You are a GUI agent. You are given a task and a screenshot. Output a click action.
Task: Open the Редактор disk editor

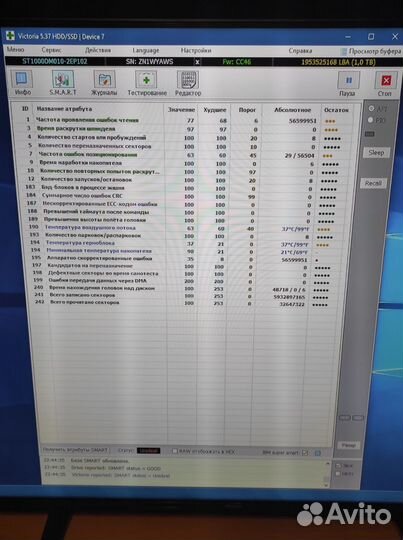[x=188, y=83]
